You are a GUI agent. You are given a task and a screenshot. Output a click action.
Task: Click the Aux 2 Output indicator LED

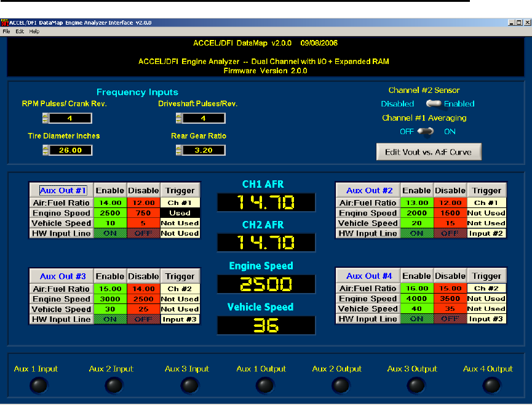[x=341, y=386]
